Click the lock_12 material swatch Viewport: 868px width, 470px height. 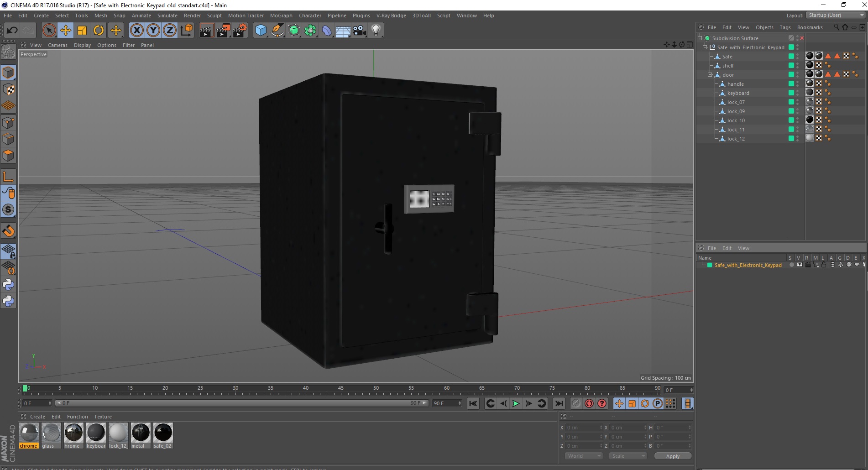tap(118, 435)
